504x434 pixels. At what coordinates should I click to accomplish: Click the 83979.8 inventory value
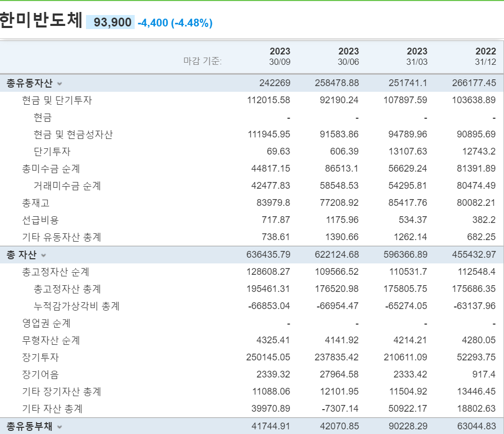tap(273, 203)
